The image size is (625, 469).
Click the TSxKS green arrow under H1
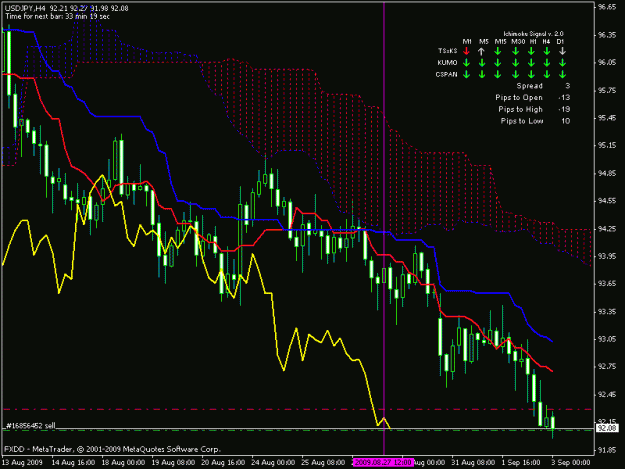531,51
